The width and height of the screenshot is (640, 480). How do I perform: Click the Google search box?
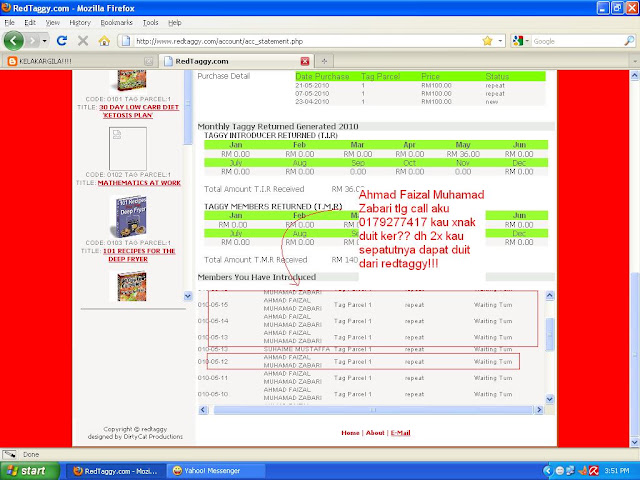pos(577,41)
